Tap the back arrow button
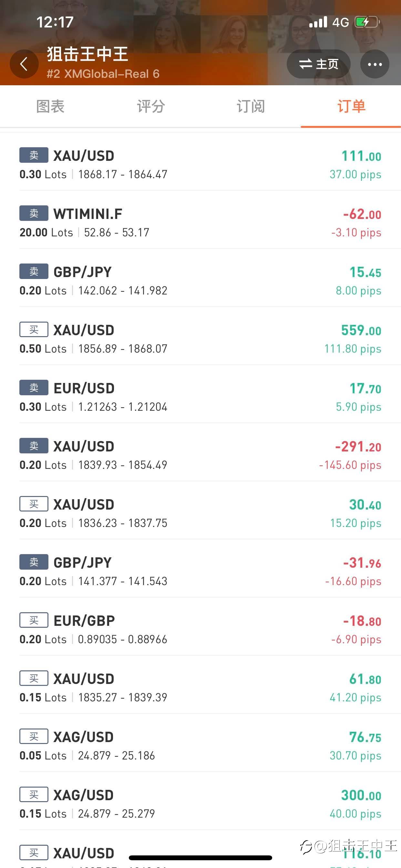Screen dimensions: 401x868 pos(24,64)
